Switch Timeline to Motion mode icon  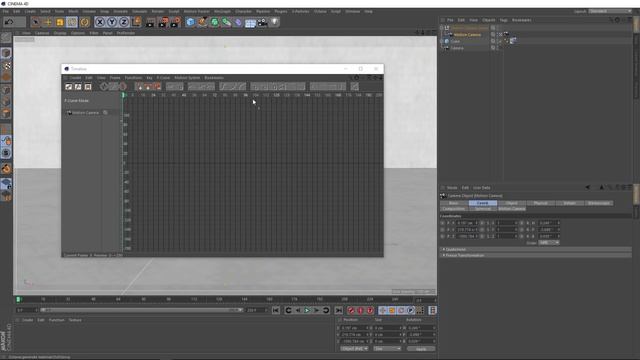point(88,87)
